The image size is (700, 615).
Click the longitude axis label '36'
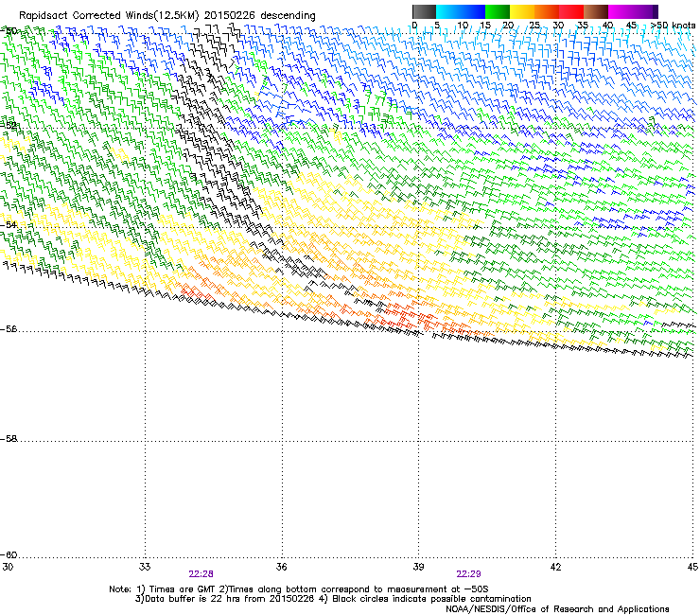click(x=281, y=567)
